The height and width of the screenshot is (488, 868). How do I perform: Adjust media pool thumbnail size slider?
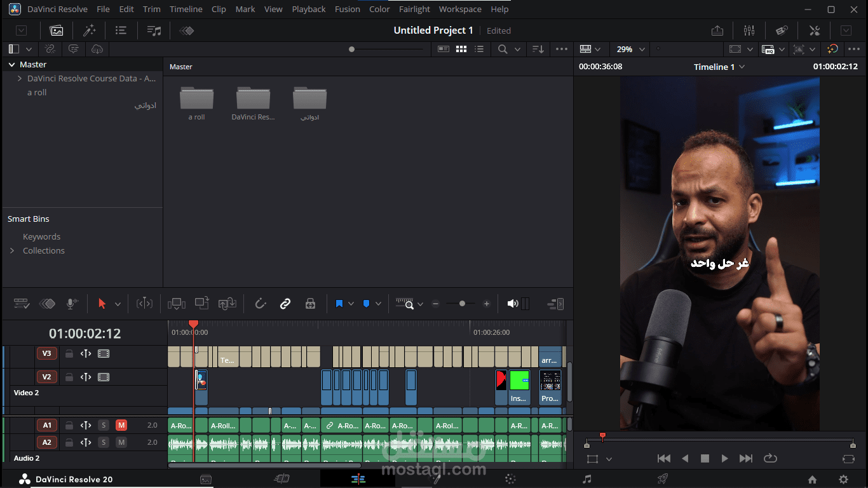(351, 49)
